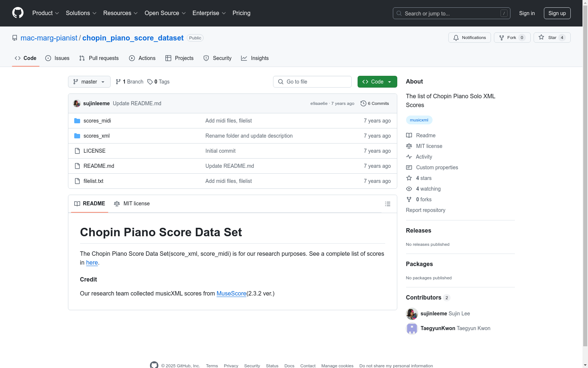View the 1 Branch link
This screenshot has width=588, height=368.
pyautogui.click(x=129, y=82)
